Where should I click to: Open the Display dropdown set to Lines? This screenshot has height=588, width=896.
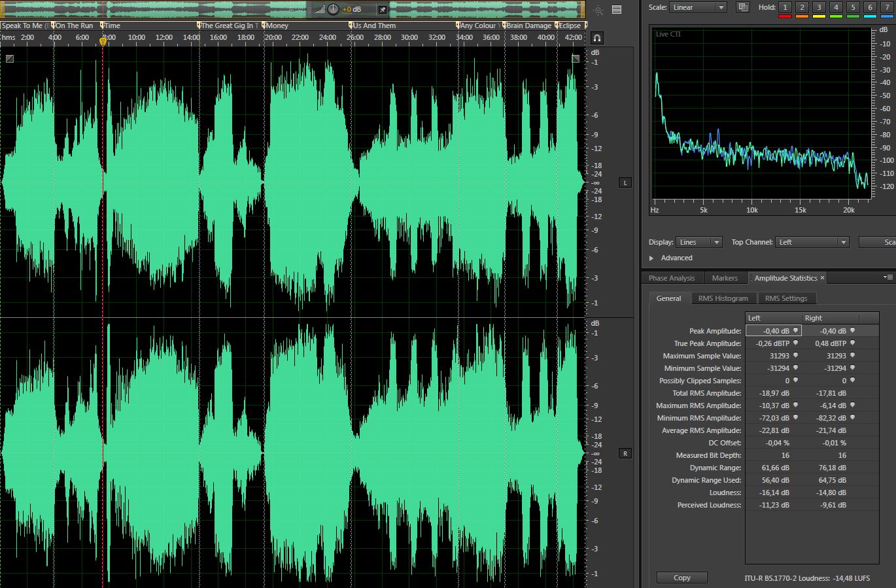pyautogui.click(x=699, y=242)
